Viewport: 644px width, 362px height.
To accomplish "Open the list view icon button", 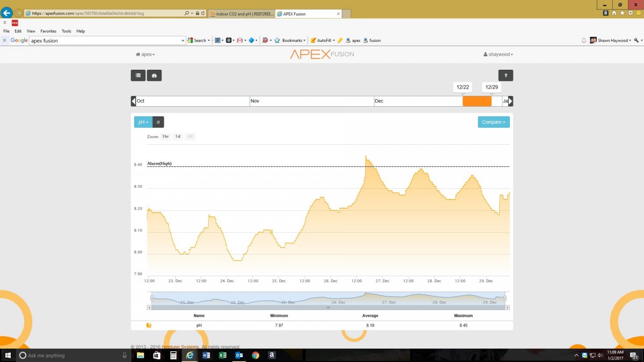I will (138, 76).
